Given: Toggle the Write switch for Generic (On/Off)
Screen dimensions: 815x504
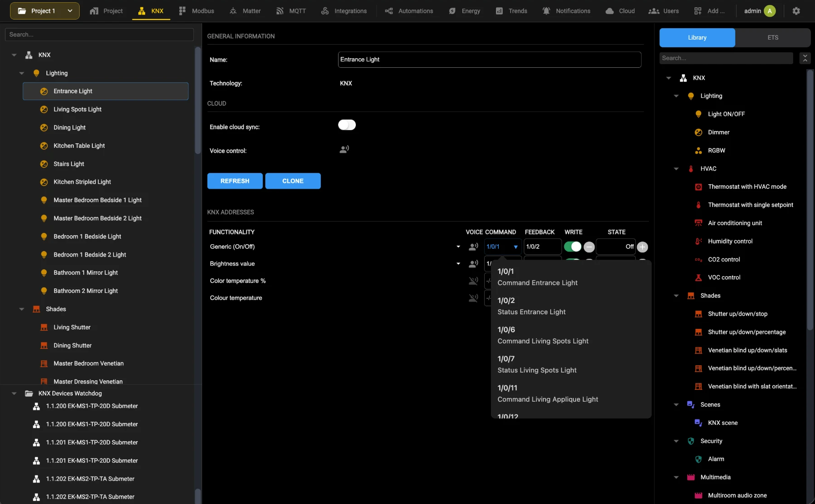Looking at the screenshot, I should pos(572,247).
